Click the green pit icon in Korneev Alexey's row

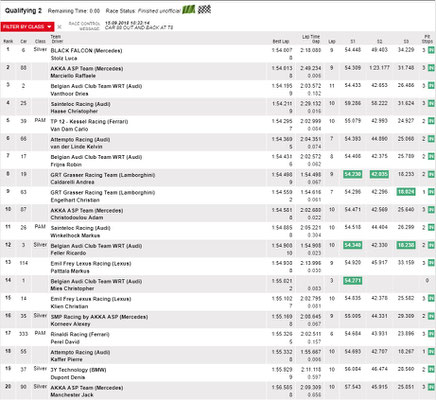[431, 316]
